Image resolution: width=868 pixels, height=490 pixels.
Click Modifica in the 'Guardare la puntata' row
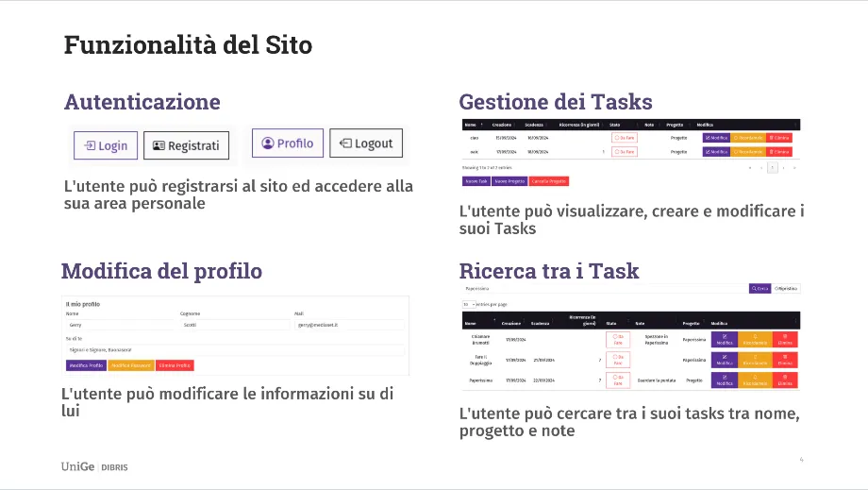[x=724, y=380]
